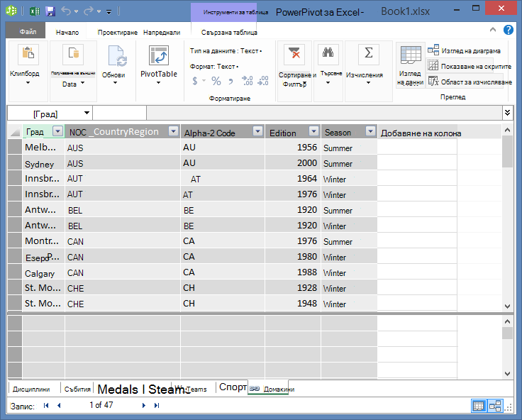Open the Clipboard paste icon
522x420 pixels.
pyautogui.click(x=28, y=54)
